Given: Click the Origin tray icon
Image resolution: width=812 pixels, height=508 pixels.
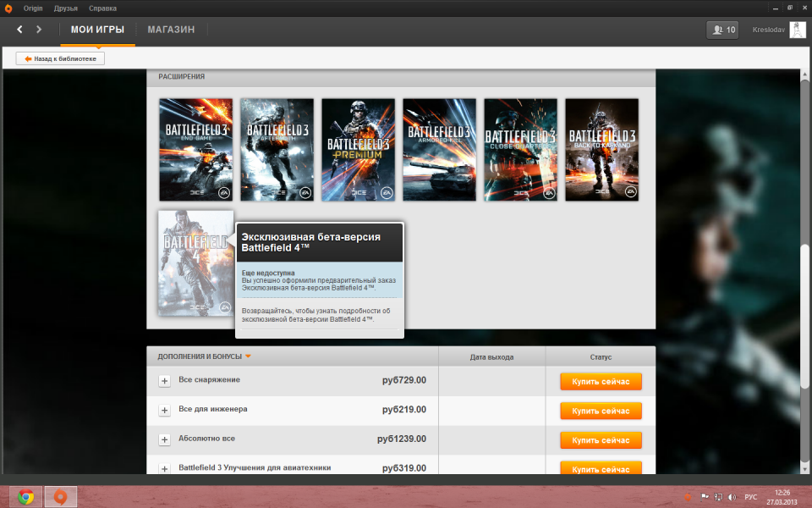Looking at the screenshot, I should [689, 497].
